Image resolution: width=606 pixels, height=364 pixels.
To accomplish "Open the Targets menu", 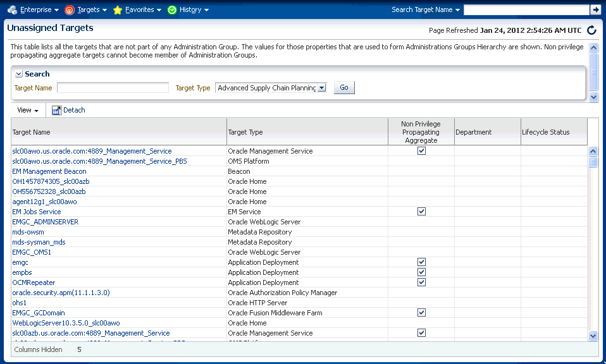I will 92,10.
